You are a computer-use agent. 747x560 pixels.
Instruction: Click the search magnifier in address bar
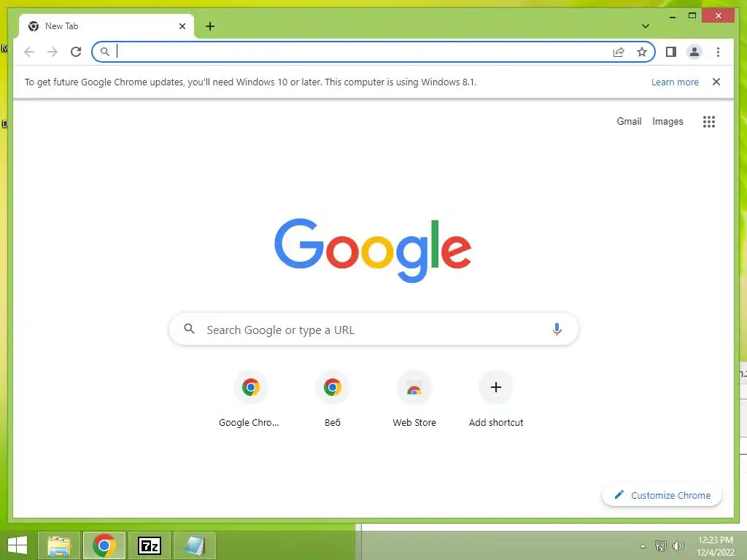105,52
